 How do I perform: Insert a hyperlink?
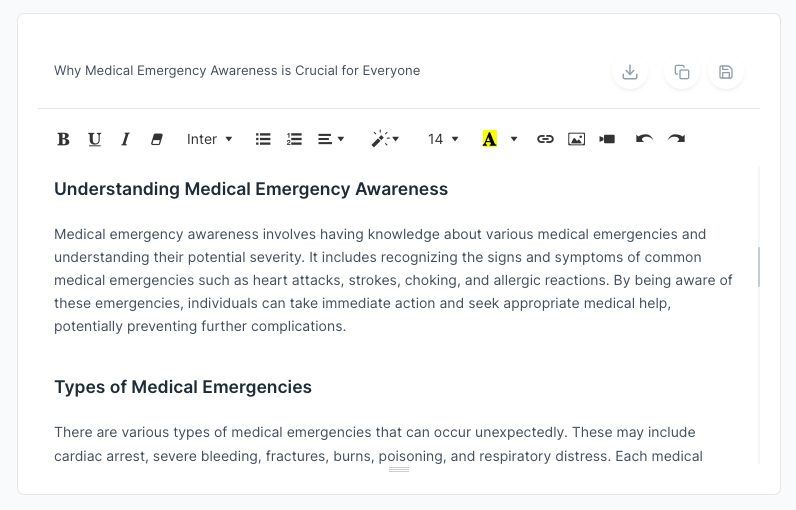(x=545, y=139)
